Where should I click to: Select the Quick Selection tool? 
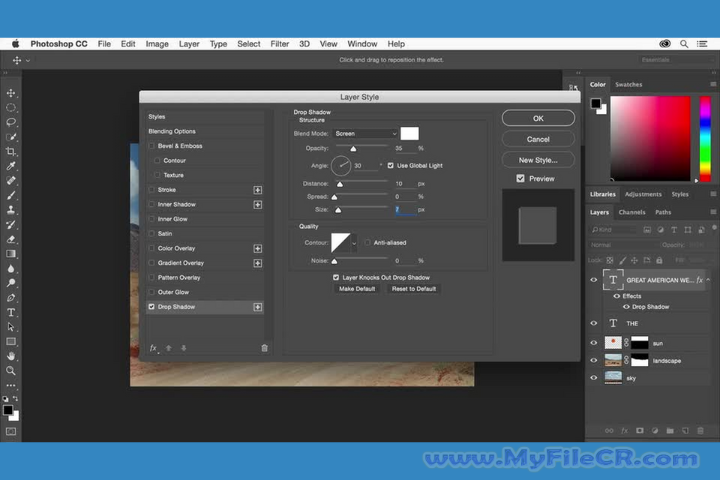click(11, 137)
